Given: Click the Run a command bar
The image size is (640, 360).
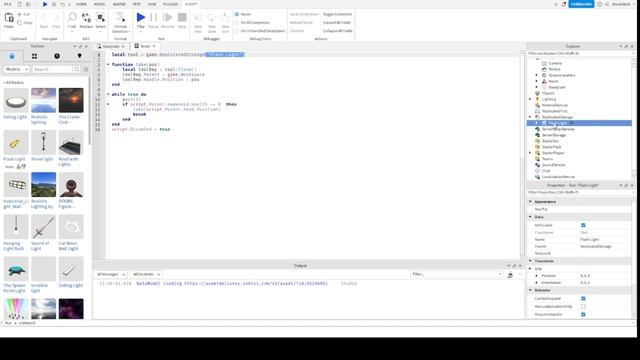Looking at the screenshot, I should click(x=318, y=323).
